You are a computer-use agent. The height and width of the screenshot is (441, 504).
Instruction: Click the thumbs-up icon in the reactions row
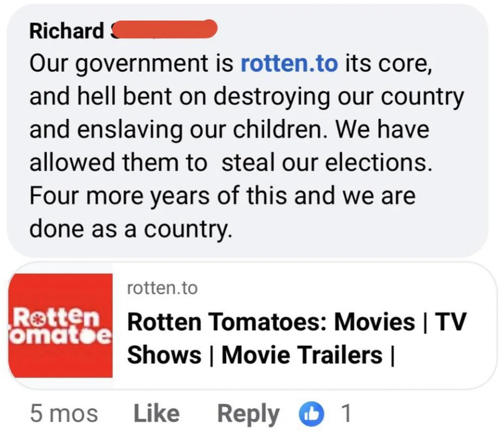313,412
